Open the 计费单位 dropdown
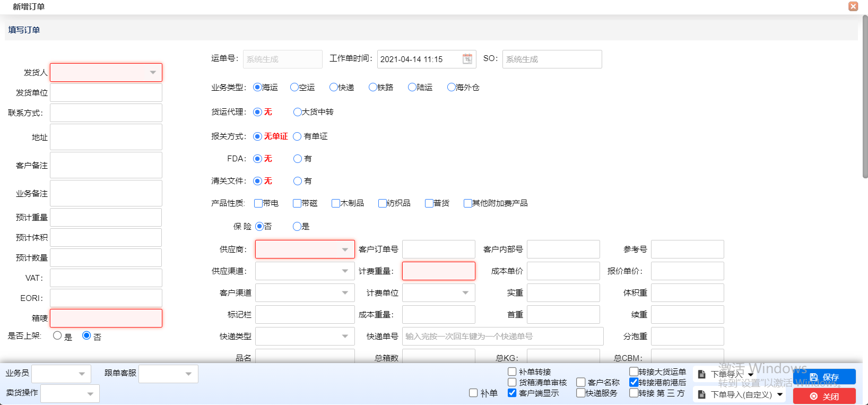Screen dimensions: 868x405 coord(439,292)
